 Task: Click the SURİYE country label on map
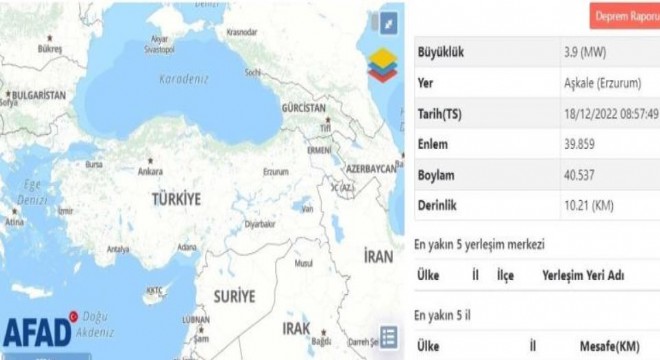(x=234, y=296)
